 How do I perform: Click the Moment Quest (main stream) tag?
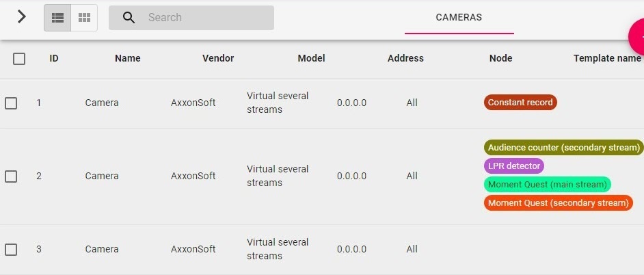[x=547, y=185]
